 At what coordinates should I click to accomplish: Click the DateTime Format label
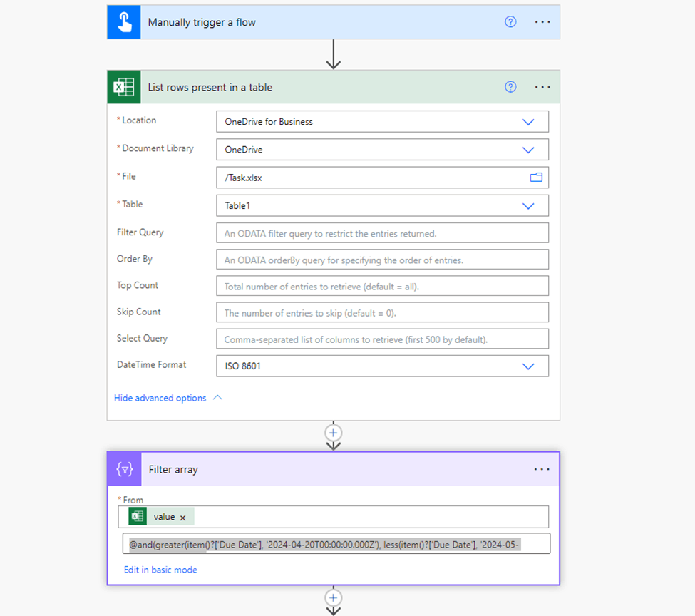click(x=151, y=364)
